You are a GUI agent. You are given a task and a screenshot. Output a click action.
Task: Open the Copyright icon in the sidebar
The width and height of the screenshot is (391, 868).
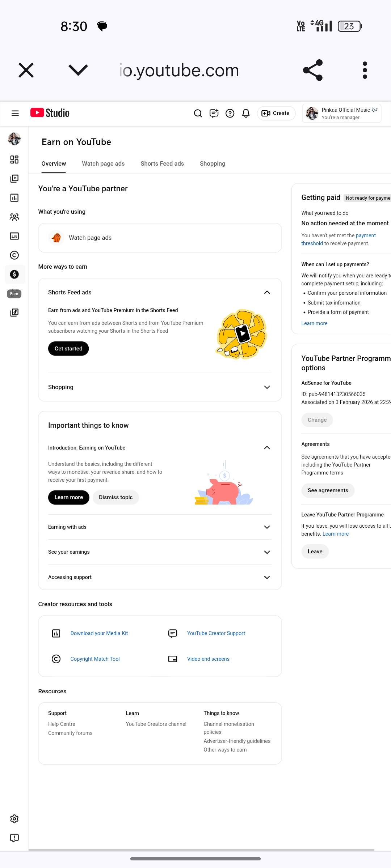point(14,255)
